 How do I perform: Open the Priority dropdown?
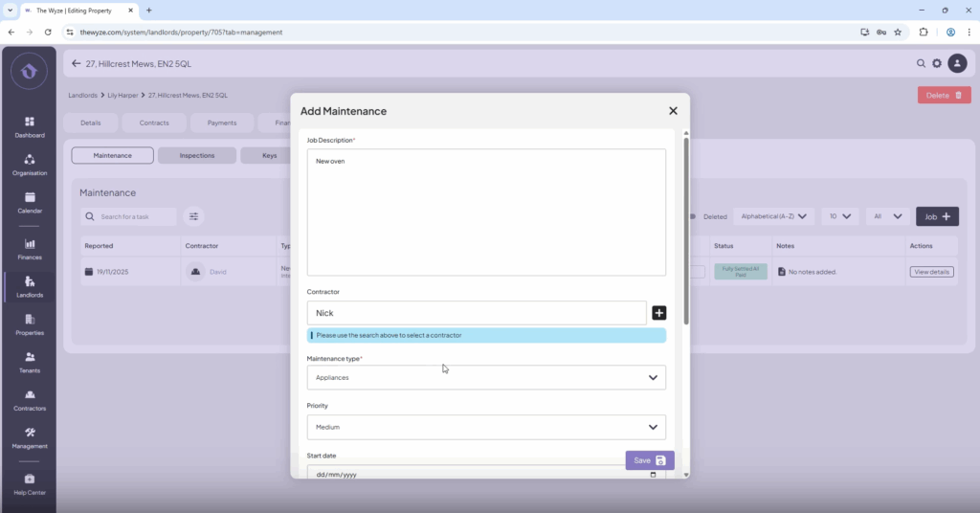485,427
